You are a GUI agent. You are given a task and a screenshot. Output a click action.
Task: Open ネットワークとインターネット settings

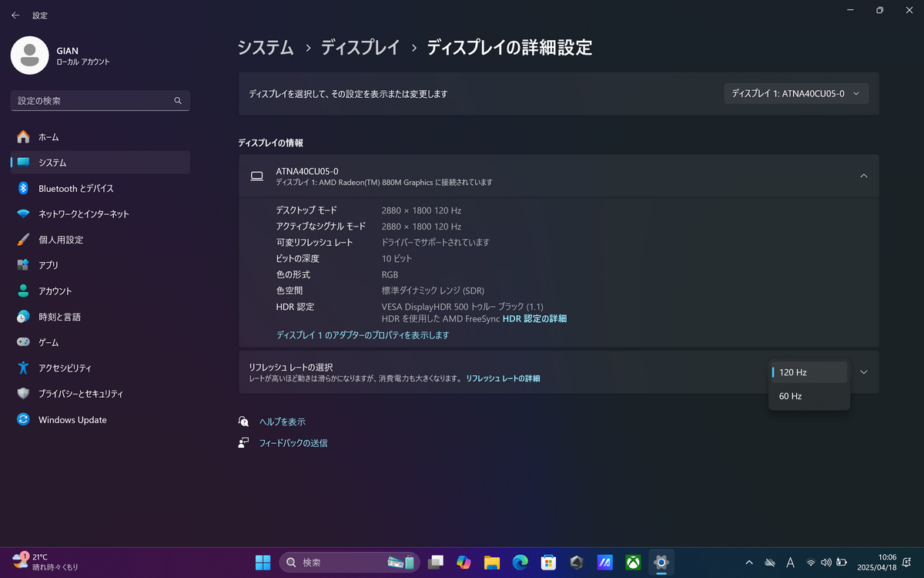(100, 213)
